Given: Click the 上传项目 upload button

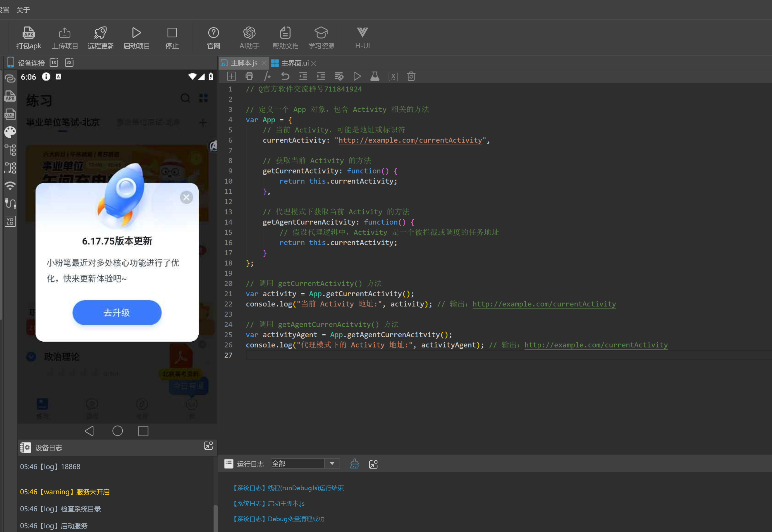Looking at the screenshot, I should point(65,38).
